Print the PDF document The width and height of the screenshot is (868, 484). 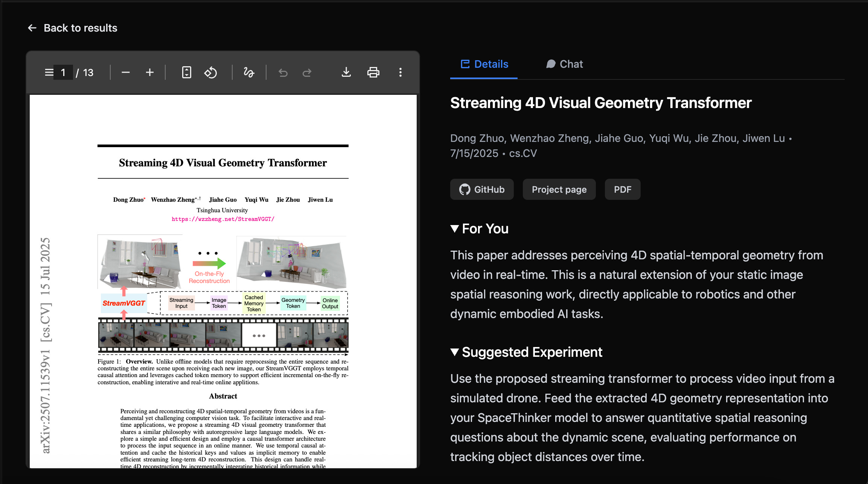click(x=373, y=72)
